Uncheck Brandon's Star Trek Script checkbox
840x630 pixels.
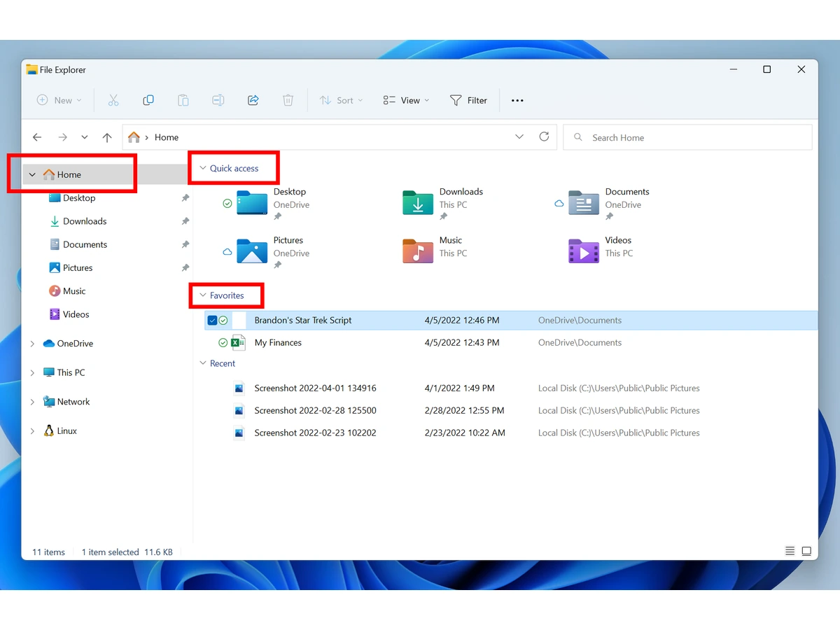tap(213, 321)
